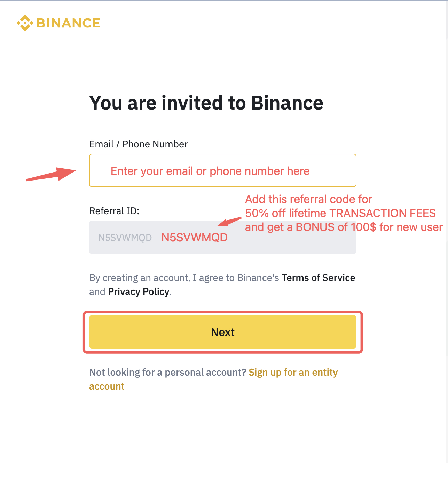The image size is (448, 480).
Task: Open the Privacy Policy link
Action: point(138,291)
